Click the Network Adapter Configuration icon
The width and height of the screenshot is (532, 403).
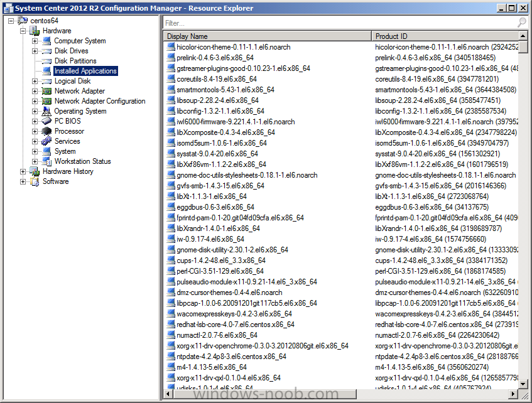coord(46,101)
